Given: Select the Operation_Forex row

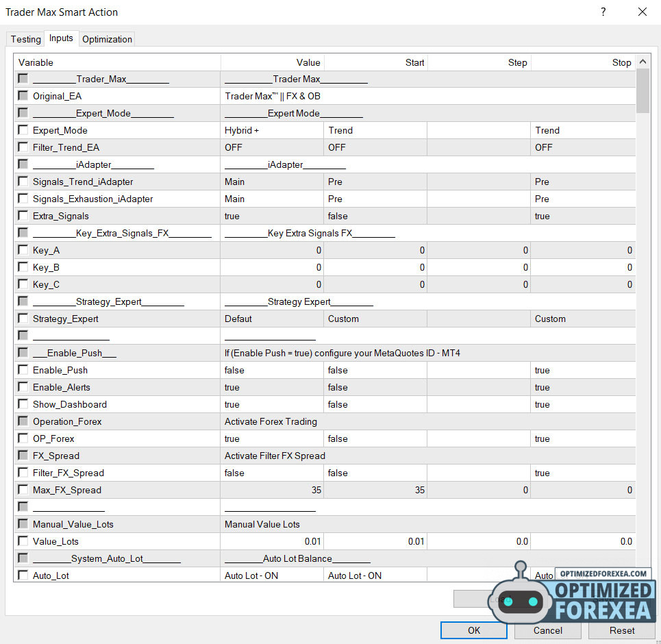Looking at the screenshot, I should (325, 421).
